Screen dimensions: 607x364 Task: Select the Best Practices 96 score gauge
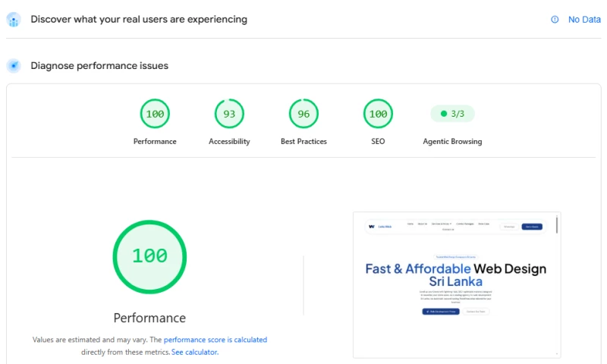point(303,114)
